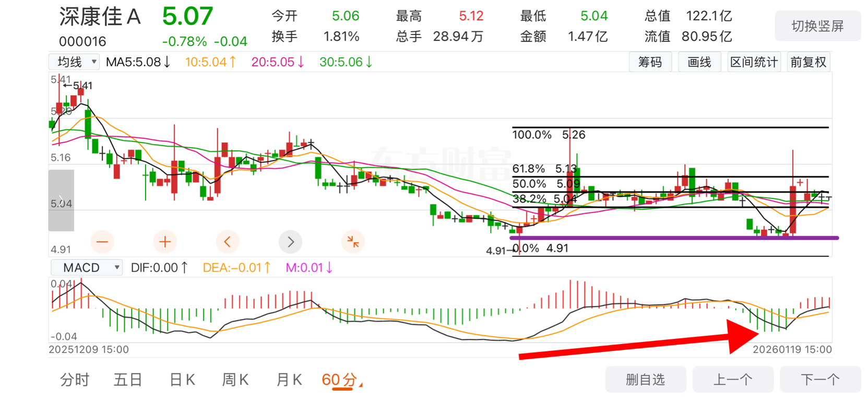Click 删自选 to remove from watchlist
Image resolution: width=868 pixels, height=401 pixels.
[x=646, y=380]
